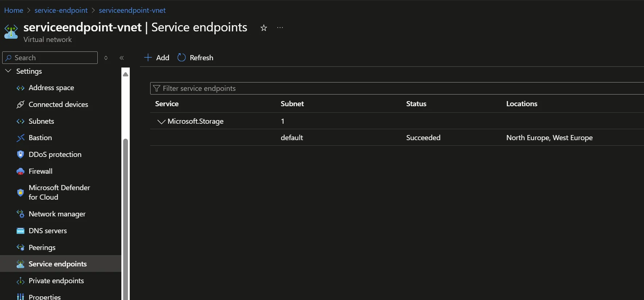
Task: Go to Home breadcrumb
Action: pos(13,10)
